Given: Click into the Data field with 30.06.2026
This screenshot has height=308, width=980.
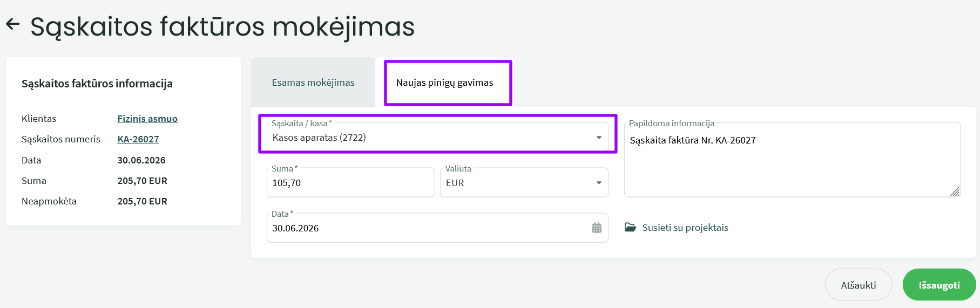Looking at the screenshot, I should (x=437, y=228).
